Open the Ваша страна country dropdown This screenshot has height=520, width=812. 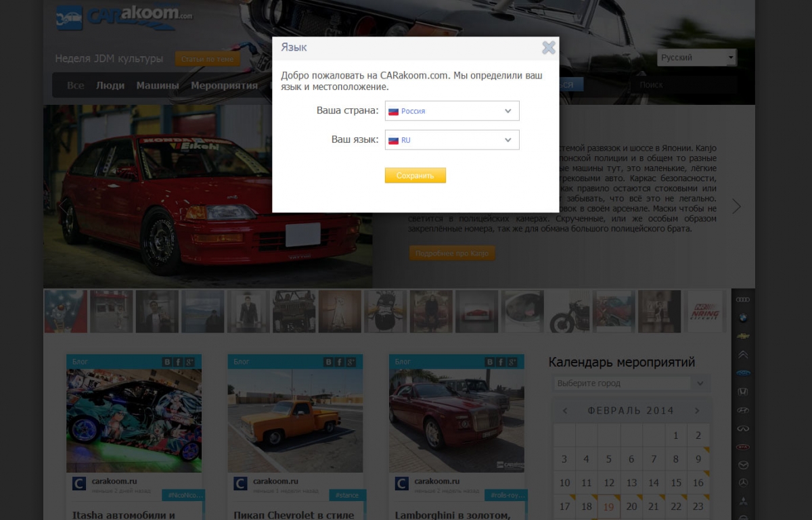(452, 111)
